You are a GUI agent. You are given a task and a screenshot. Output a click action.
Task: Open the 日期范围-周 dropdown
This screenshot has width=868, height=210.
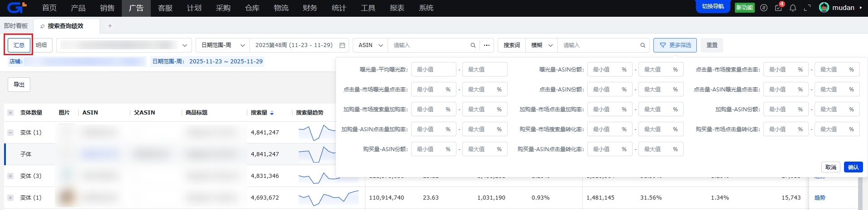222,45
